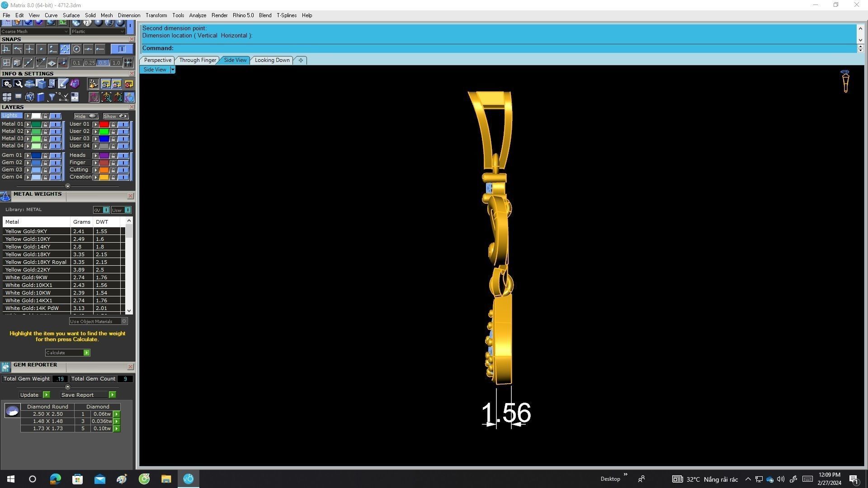Toggle lock on Gem 02 layer
The image size is (868, 488).
45,163
